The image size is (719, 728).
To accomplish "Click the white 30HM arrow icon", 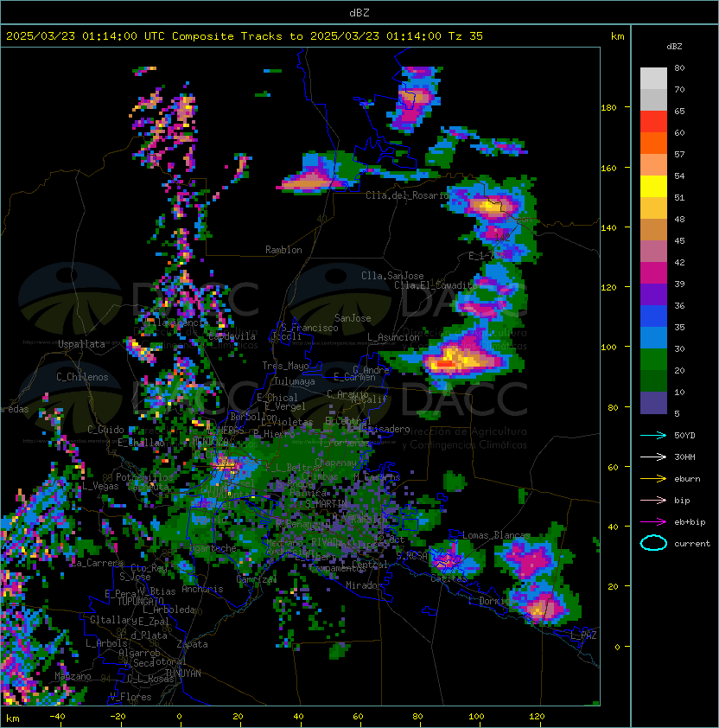I will pos(653,457).
